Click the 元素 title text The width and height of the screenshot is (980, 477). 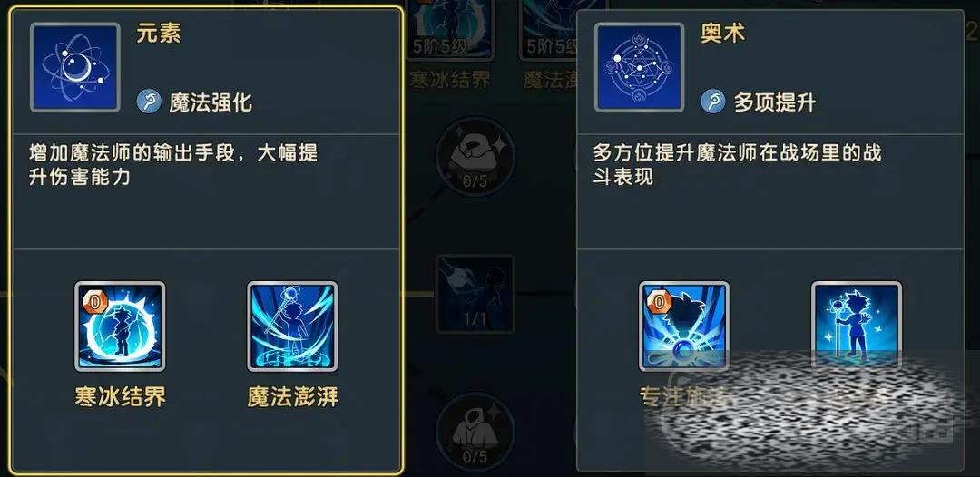(x=159, y=33)
